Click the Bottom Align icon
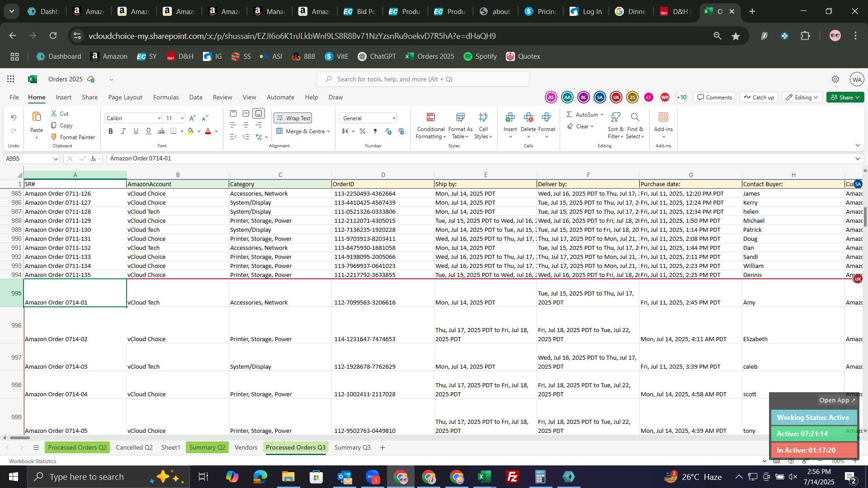The image size is (868, 488). click(x=259, y=113)
